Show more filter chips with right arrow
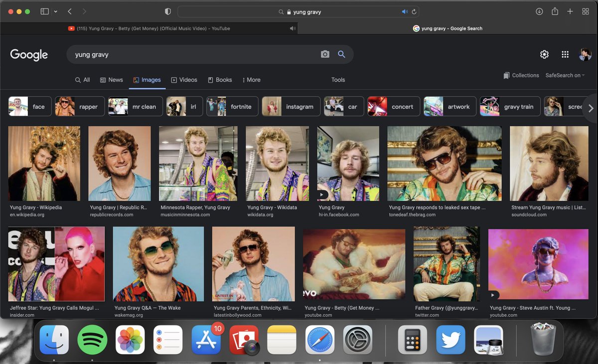The width and height of the screenshot is (598, 364). 591,108
